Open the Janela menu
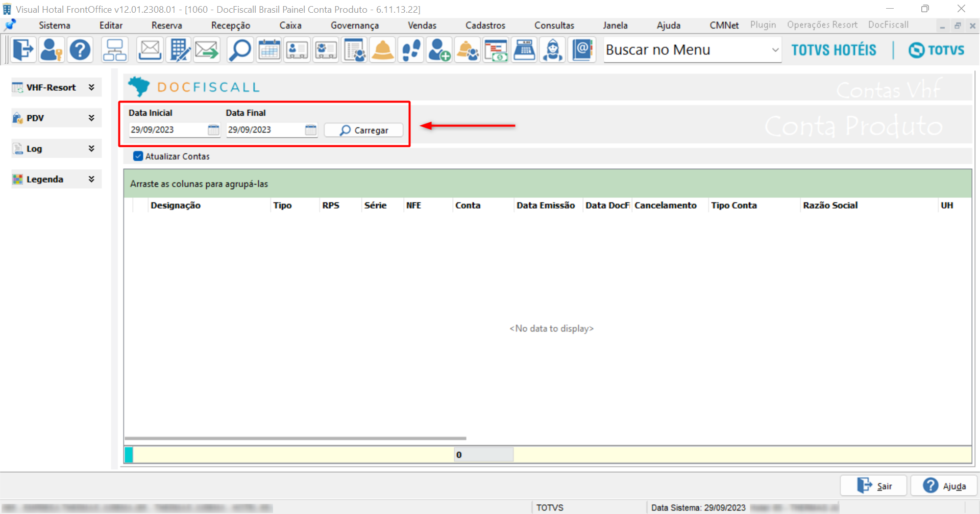Screen dimensions: 980x514 click(x=615, y=25)
